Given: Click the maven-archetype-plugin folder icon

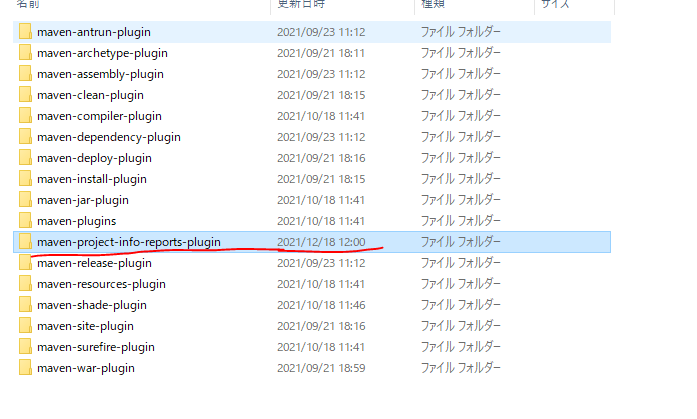Looking at the screenshot, I should click(x=25, y=53).
